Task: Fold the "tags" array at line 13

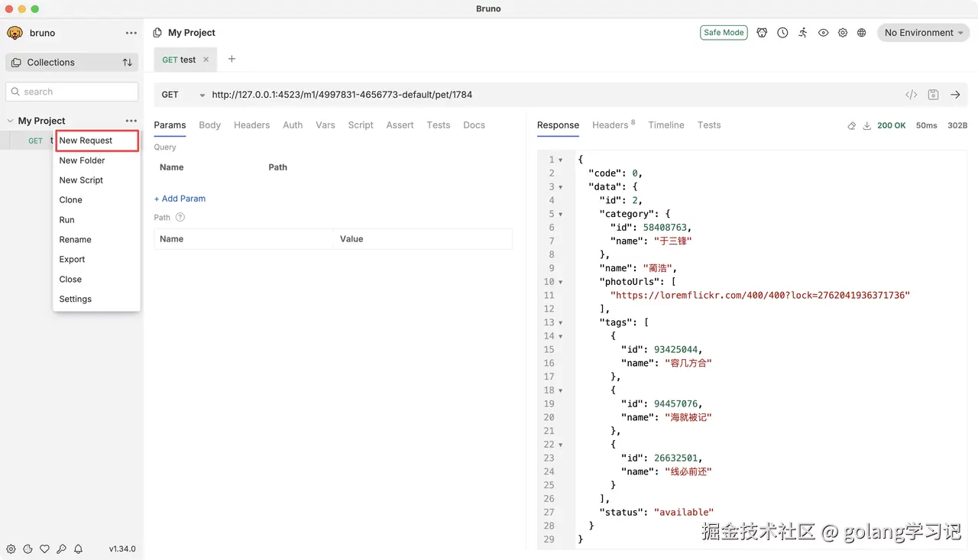Action: [x=561, y=322]
